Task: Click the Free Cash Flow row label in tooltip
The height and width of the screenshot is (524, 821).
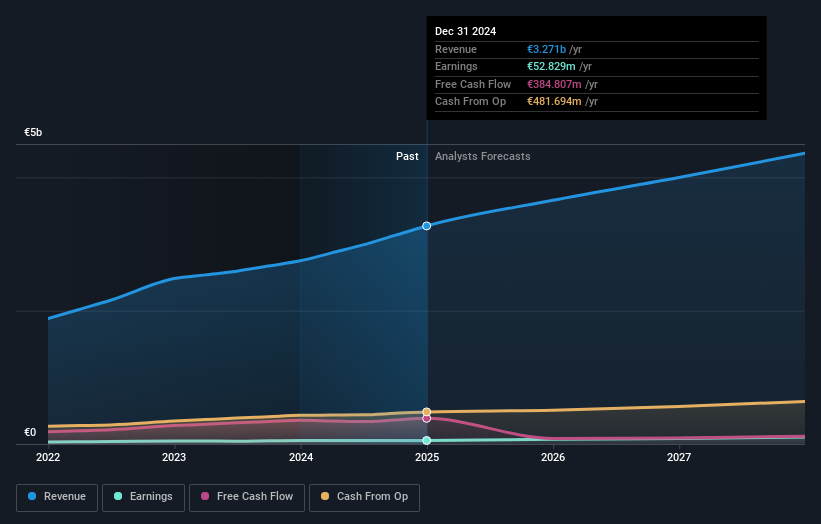Action: pyautogui.click(x=473, y=84)
